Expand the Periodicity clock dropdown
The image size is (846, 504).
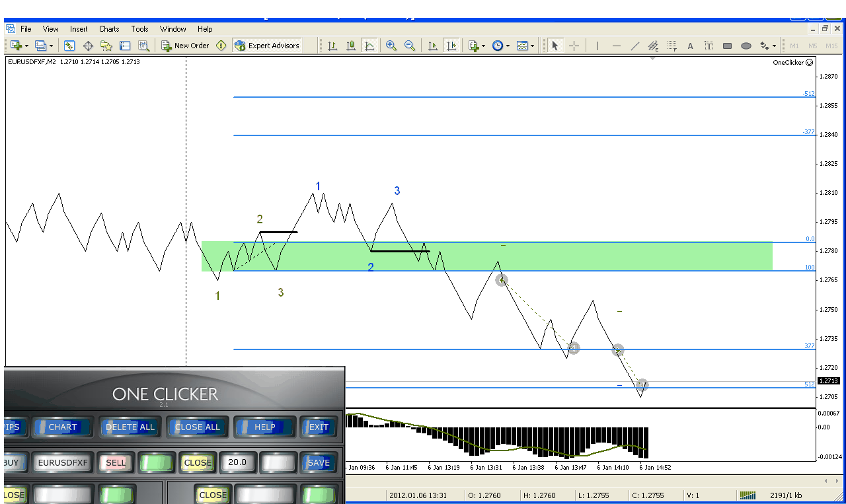tap(508, 46)
